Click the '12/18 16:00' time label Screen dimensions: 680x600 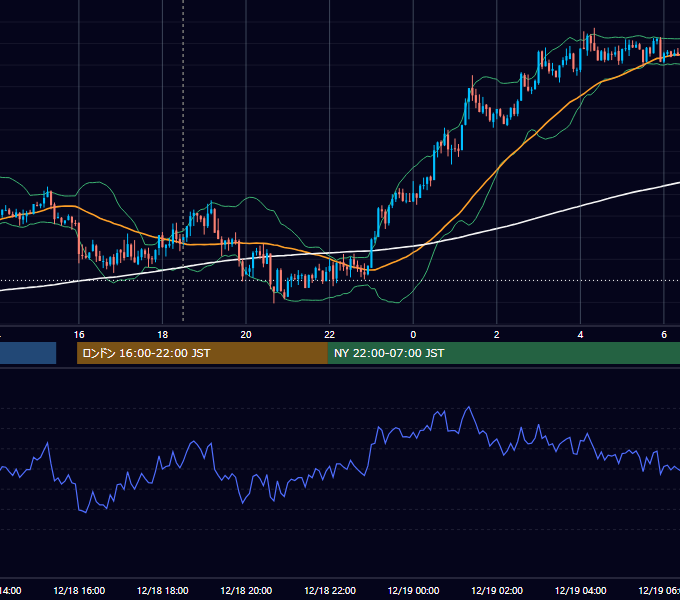(x=79, y=590)
